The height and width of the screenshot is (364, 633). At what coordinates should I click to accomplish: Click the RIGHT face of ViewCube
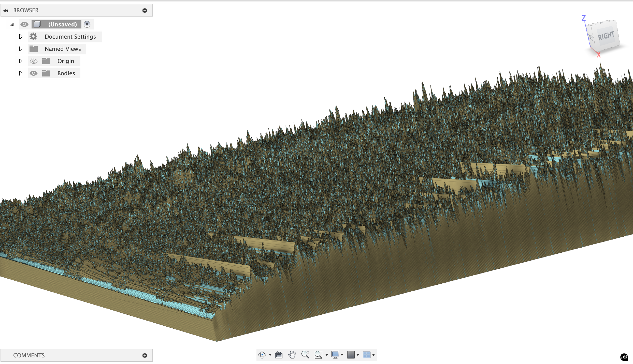point(606,36)
